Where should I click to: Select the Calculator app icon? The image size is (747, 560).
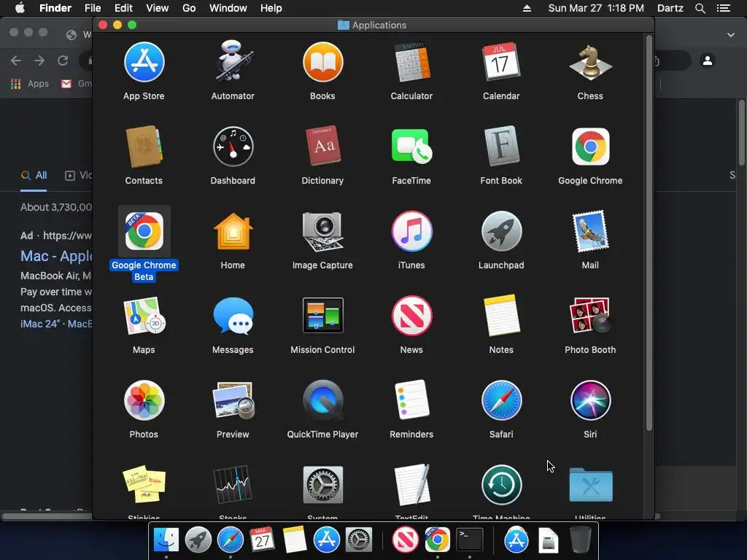412,63
